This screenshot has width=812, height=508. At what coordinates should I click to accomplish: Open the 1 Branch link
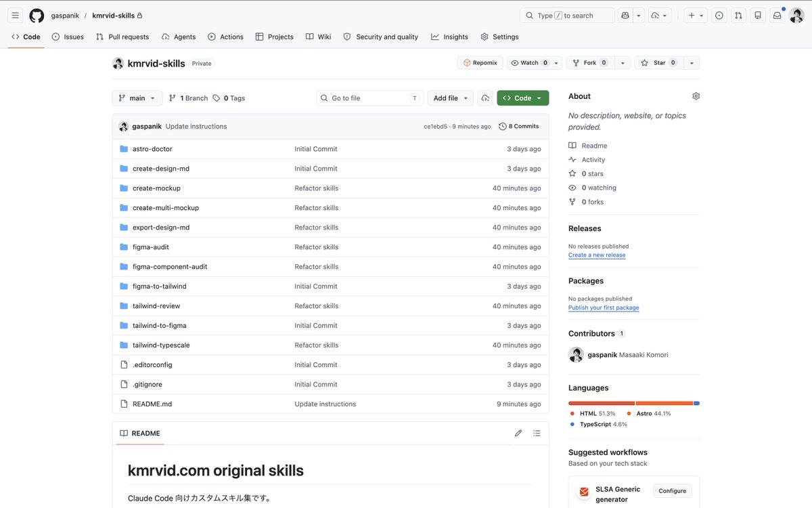coord(188,98)
